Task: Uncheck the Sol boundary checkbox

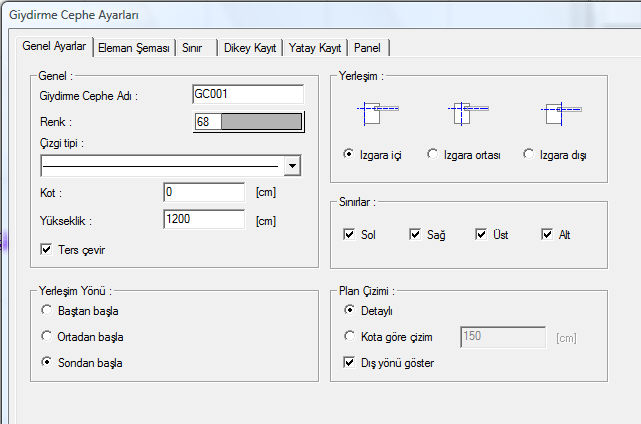Action: click(x=349, y=234)
